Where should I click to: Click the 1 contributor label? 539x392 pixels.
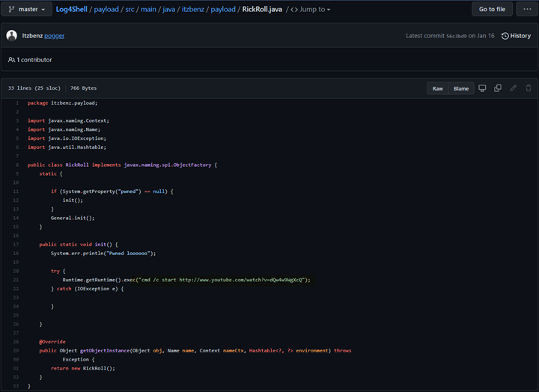pyautogui.click(x=30, y=60)
